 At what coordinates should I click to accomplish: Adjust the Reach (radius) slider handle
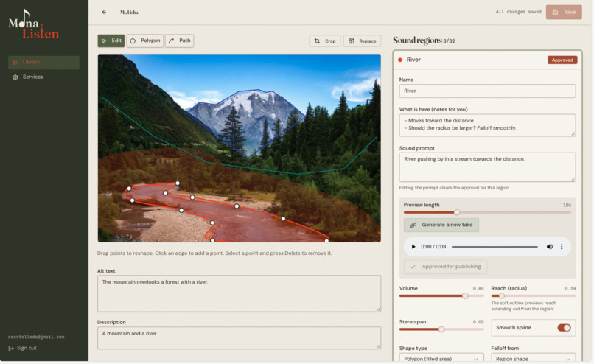click(x=502, y=295)
